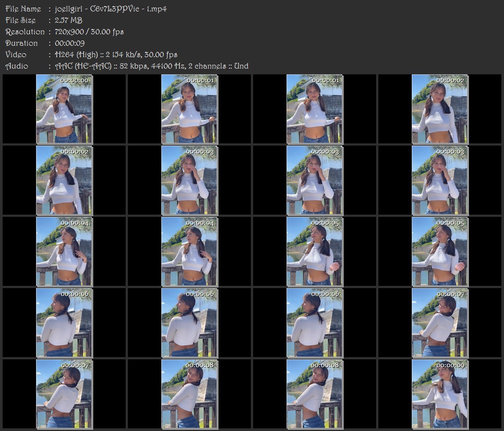Click the 'File Name' label
Viewport: 504px width, 431px height.
[x=23, y=9]
